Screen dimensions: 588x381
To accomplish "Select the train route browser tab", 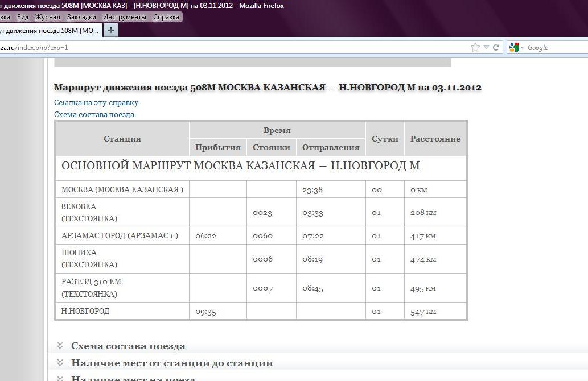I will [50, 30].
